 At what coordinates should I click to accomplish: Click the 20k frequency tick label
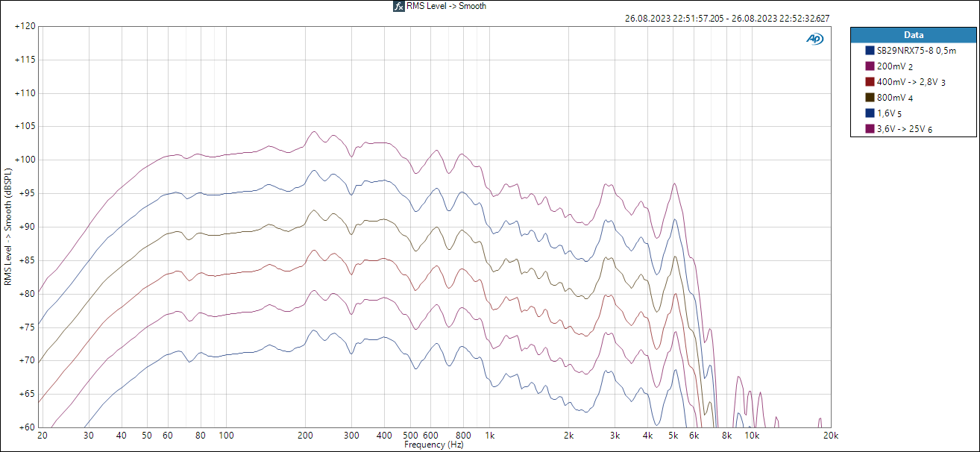pyautogui.click(x=831, y=436)
